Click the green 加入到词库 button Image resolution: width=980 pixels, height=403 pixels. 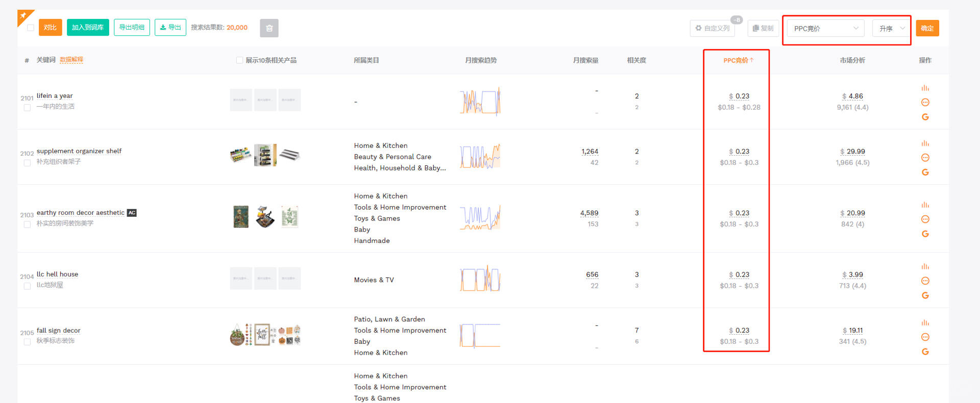coord(88,28)
